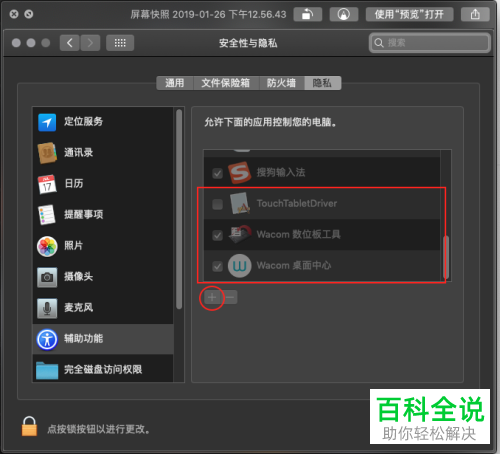Select the 隐私 tab
Image resolution: width=500 pixels, height=454 pixels.
click(322, 83)
